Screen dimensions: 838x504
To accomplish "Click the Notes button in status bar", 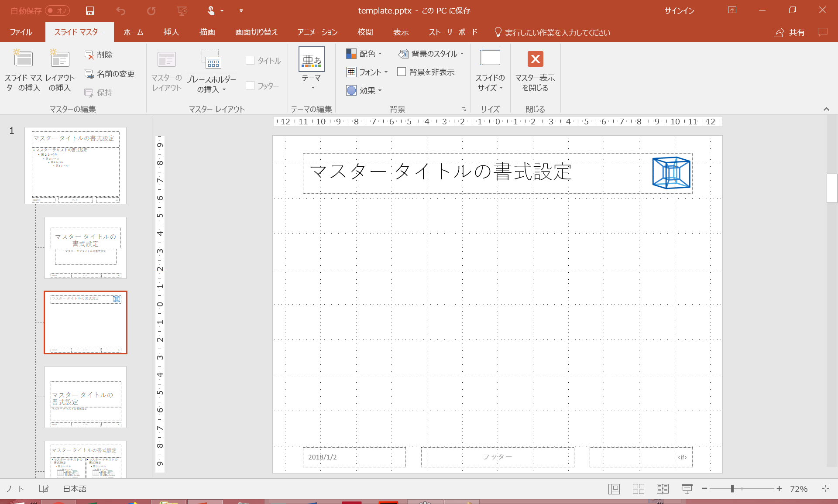I will point(15,489).
